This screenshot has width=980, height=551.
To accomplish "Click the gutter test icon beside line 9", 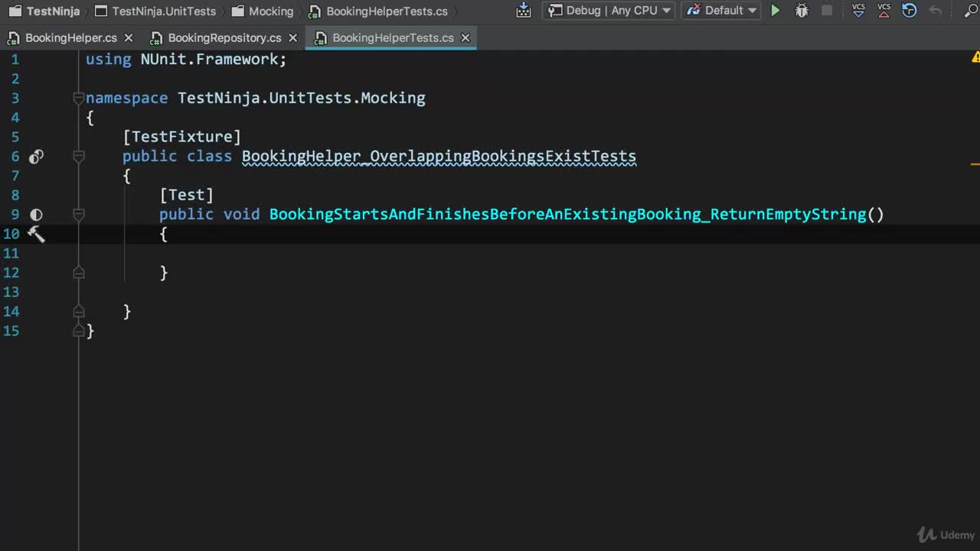I will pos(36,214).
